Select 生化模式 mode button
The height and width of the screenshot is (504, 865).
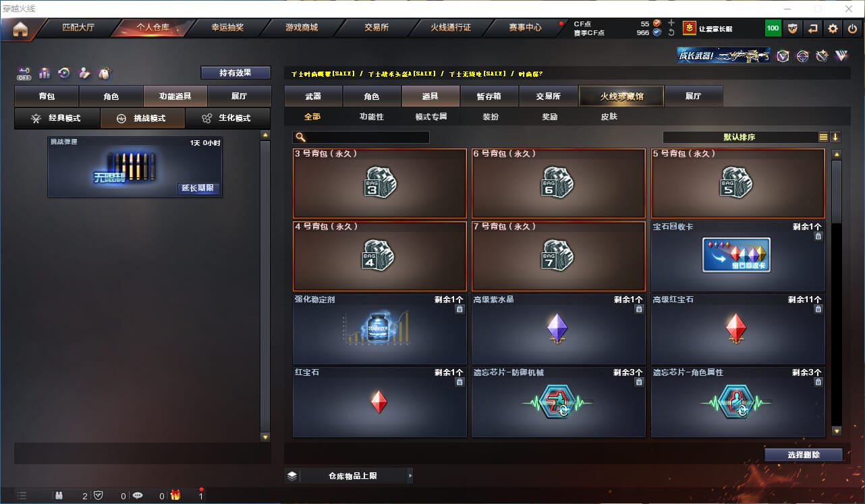pos(227,118)
